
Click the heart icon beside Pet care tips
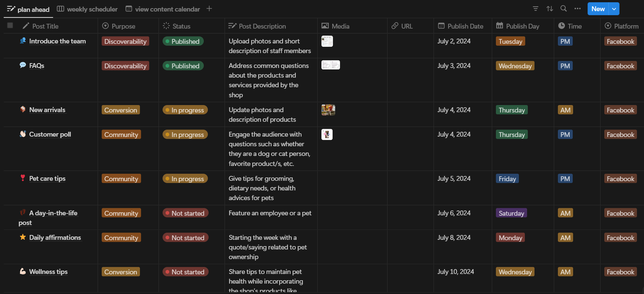[23, 178]
